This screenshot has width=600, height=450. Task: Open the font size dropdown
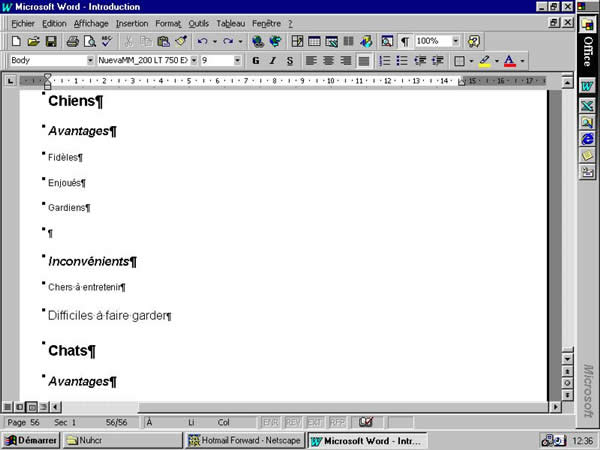click(x=237, y=60)
